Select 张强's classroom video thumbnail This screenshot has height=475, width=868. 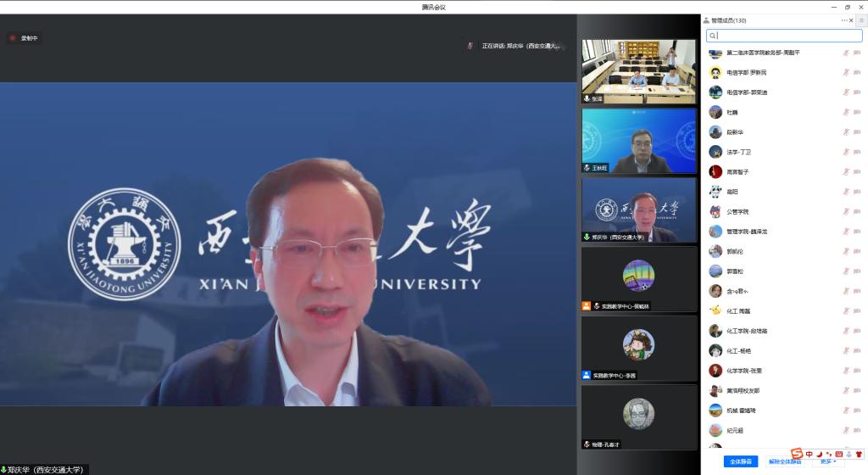(638, 71)
